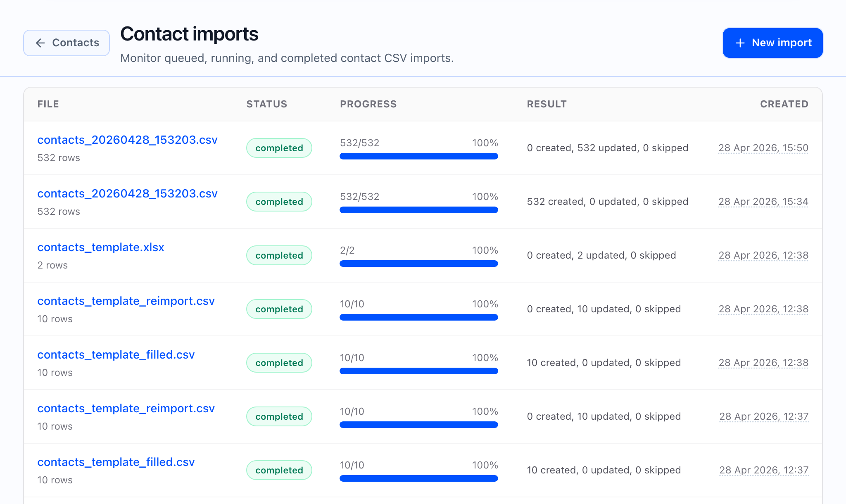Click the timestamp 28 Apr 2026, 15:34
Viewport: 846px width, 504px height.
click(763, 202)
